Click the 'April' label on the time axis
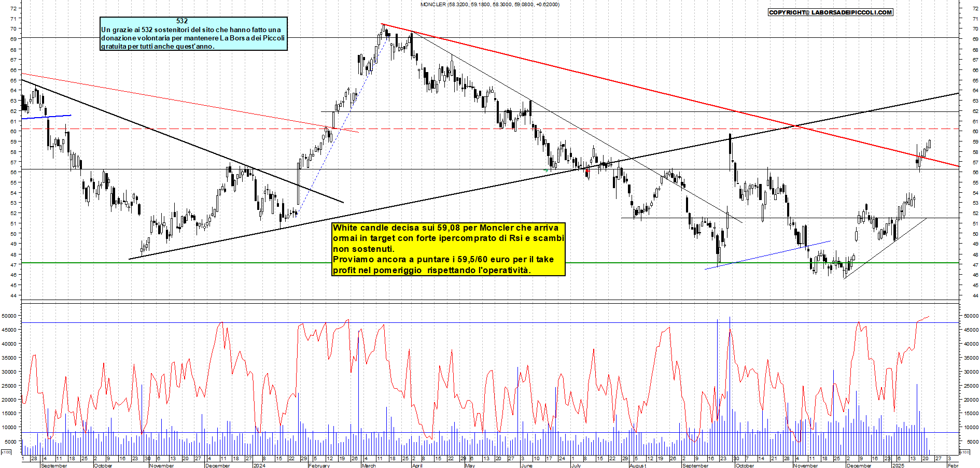Image resolution: width=980 pixels, height=468 pixels. (417, 465)
